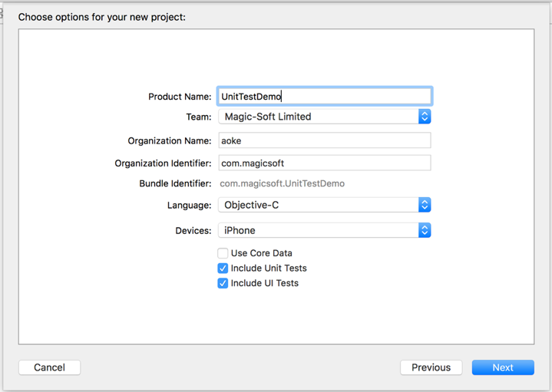Viewport: 552px width, 392px height.
Task: Click the Use Core Data label text
Action: 262,253
